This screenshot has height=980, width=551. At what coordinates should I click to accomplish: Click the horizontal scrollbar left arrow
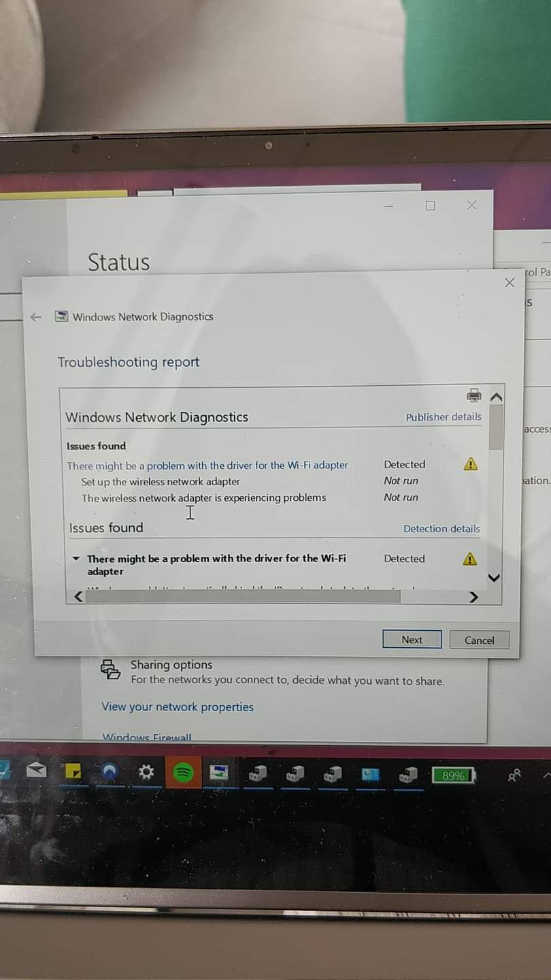(x=79, y=597)
